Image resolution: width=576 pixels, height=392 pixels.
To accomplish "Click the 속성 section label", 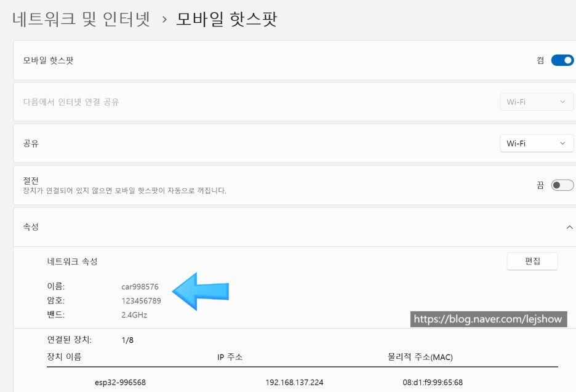I will (x=31, y=226).
